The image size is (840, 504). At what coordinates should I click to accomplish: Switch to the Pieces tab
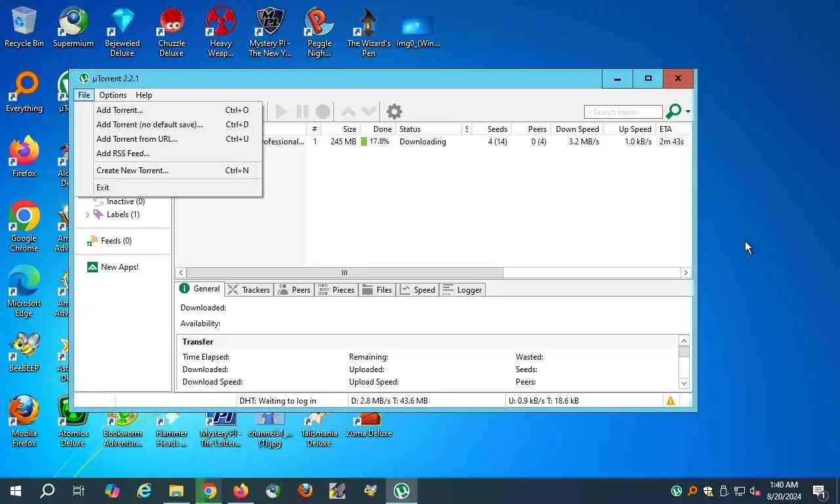pyautogui.click(x=336, y=289)
